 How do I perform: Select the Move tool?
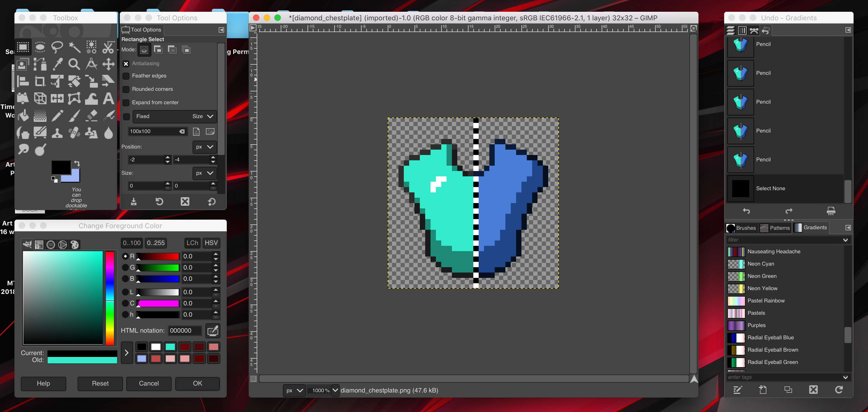[108, 64]
